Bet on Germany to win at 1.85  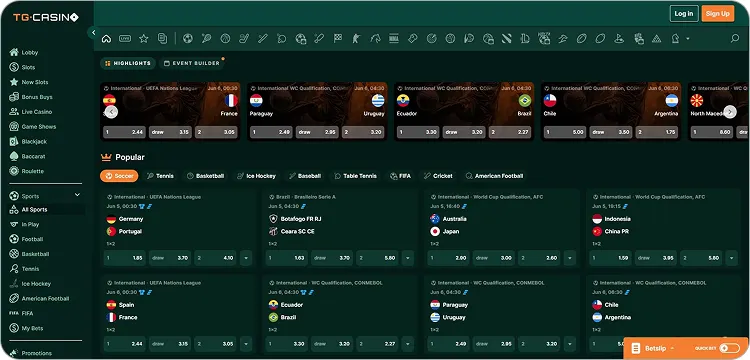pos(125,258)
